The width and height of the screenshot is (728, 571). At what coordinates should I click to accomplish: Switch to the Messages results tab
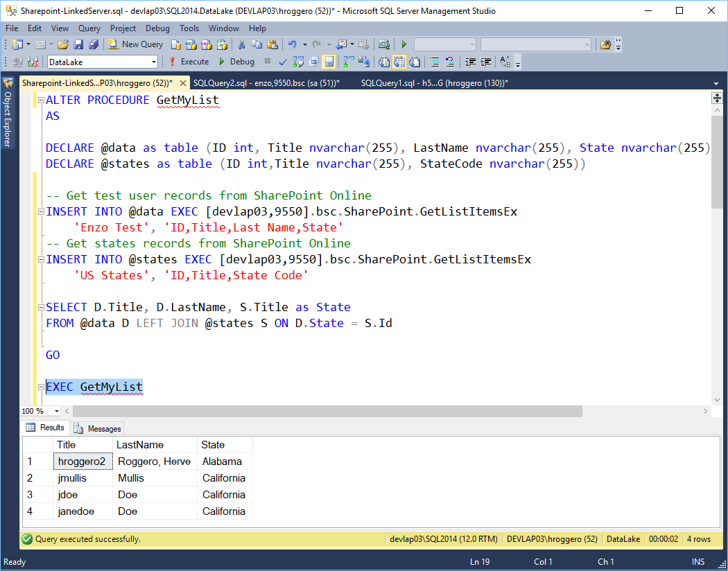(x=97, y=429)
